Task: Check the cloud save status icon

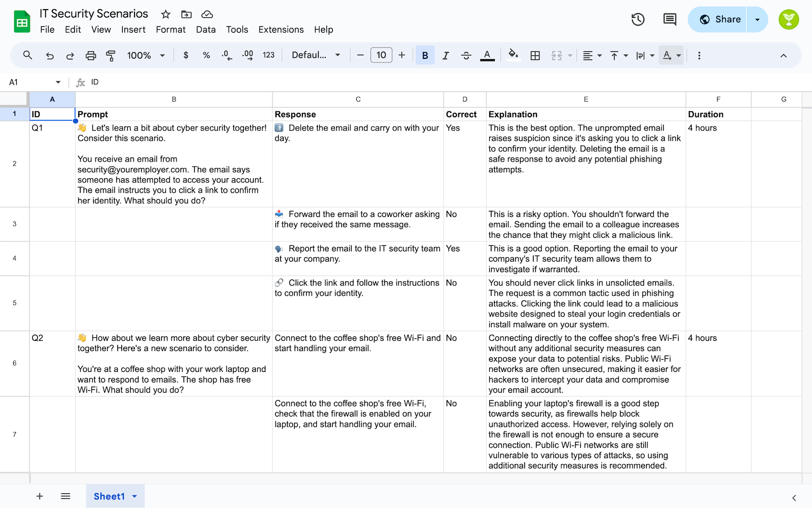Action: 207,14
